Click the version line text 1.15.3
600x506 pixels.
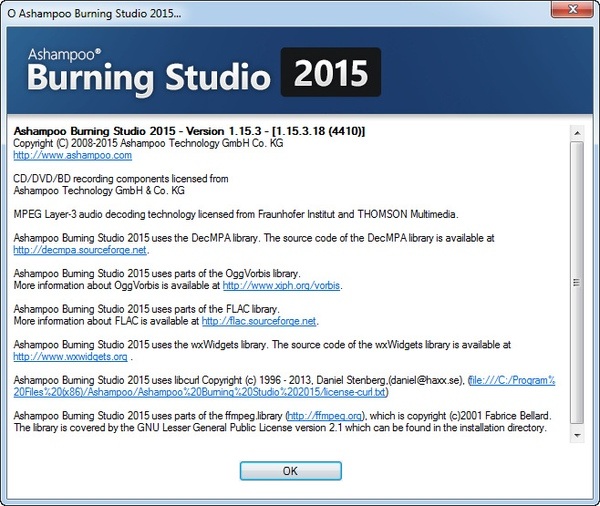coord(189,131)
